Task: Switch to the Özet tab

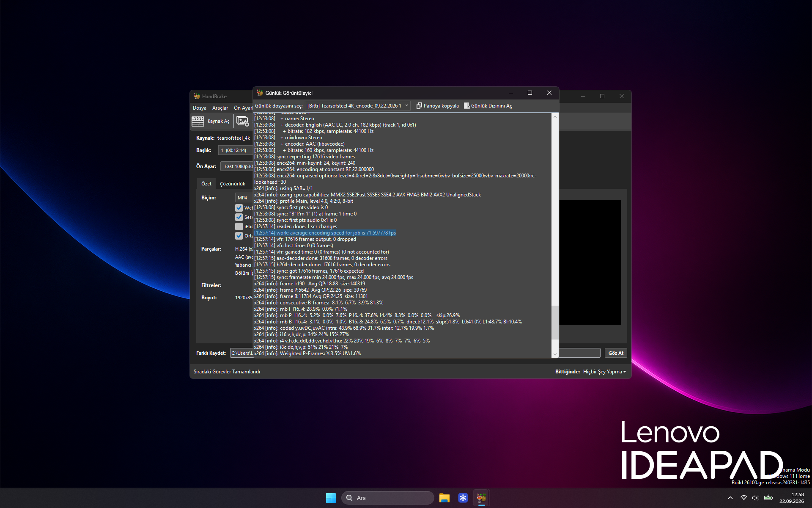Action: tap(206, 184)
